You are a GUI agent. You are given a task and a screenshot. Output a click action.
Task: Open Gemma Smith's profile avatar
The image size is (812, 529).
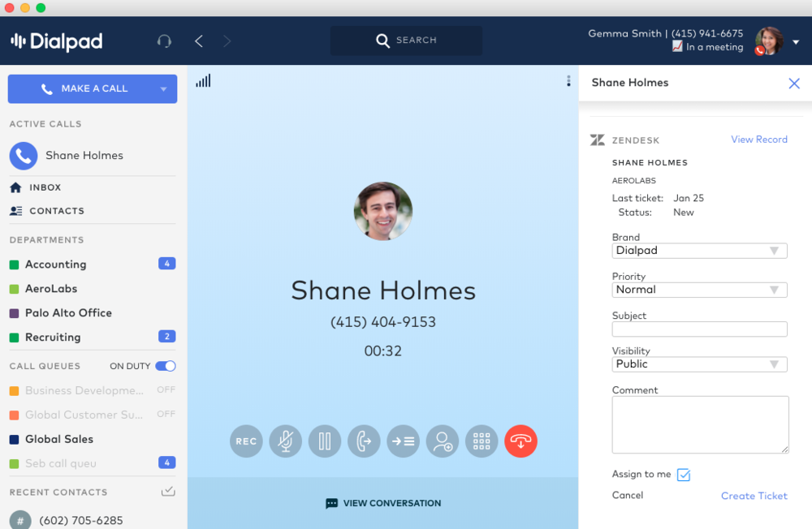769,41
